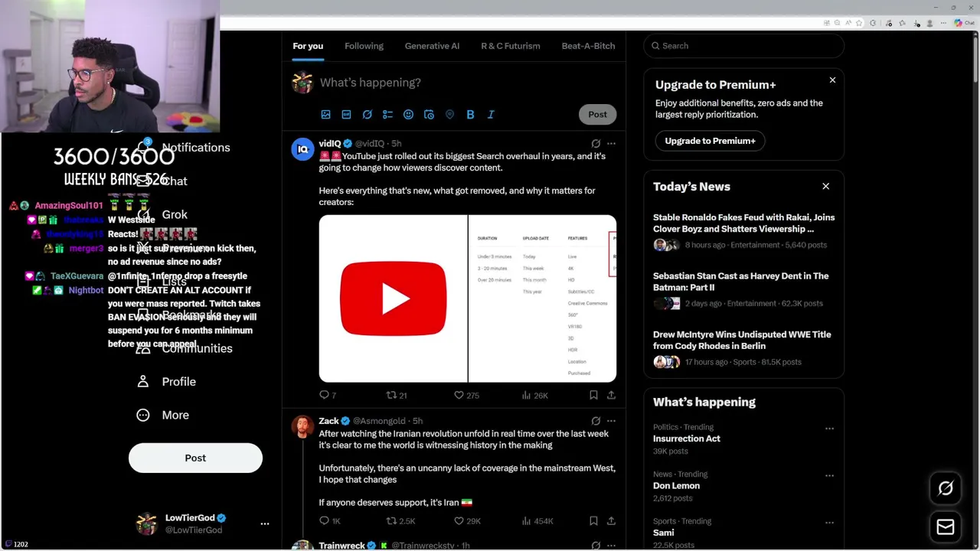Switch to the Generative AI tab
The image size is (980, 551).
432,46
